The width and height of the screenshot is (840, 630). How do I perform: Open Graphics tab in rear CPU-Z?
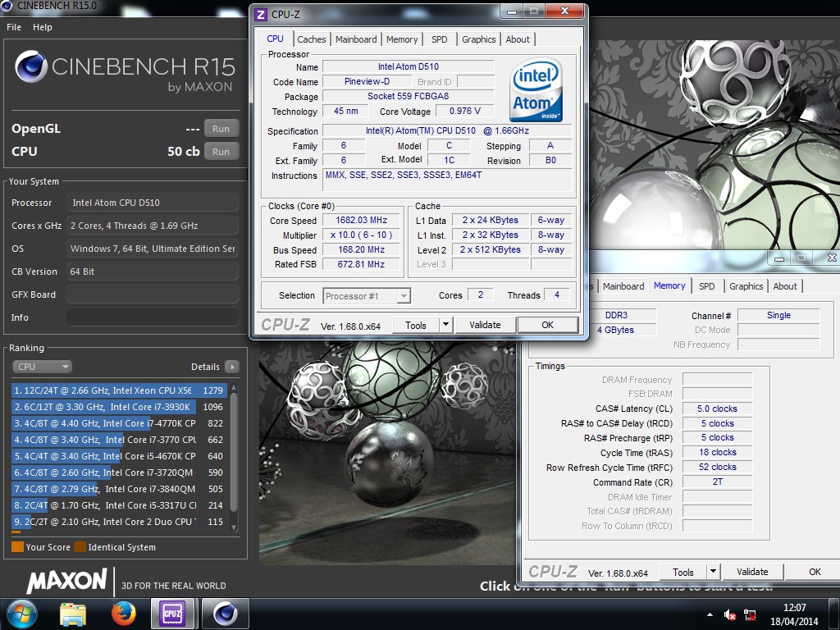coord(746,286)
